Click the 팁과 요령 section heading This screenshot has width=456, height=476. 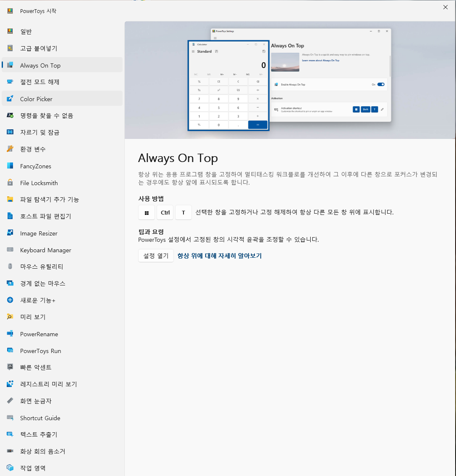(x=151, y=232)
